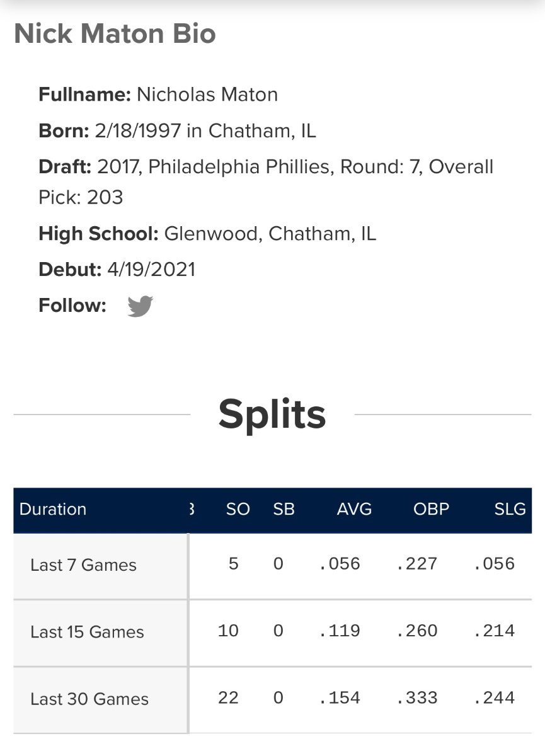Click the .260 OBP value for Last 15 Games

coord(417,631)
